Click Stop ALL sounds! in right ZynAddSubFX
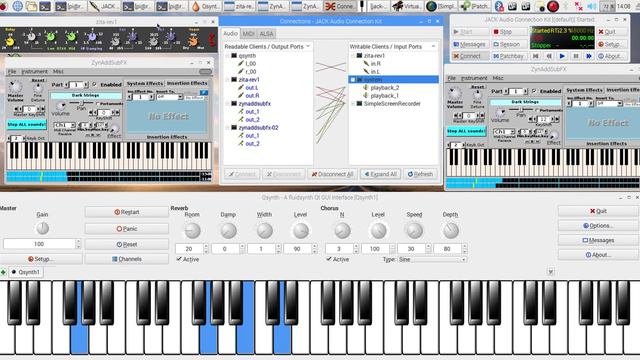The width and height of the screenshot is (640, 360). point(466,131)
